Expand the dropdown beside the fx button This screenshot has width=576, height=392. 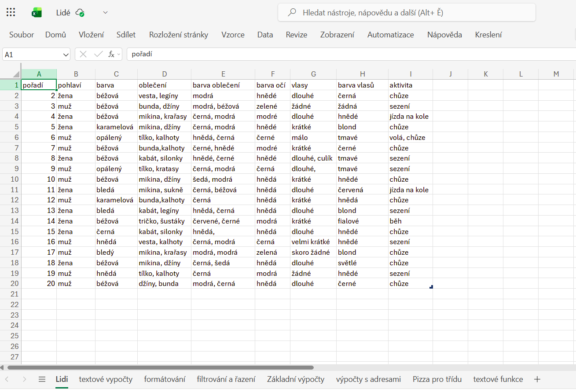point(119,55)
